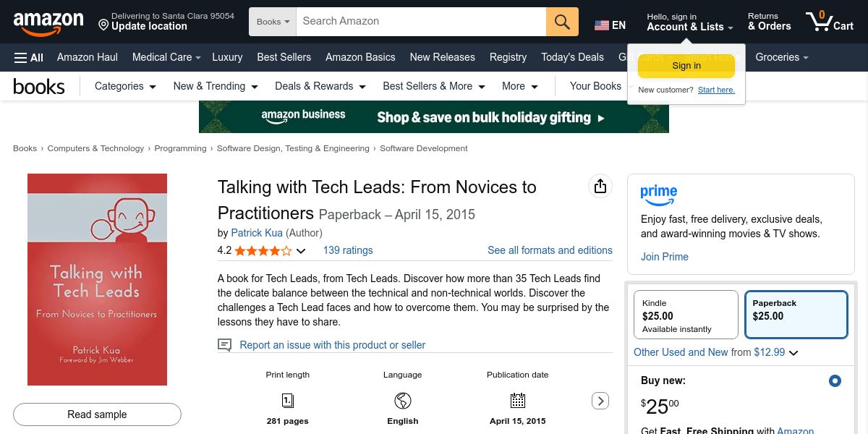This screenshot has width=868, height=434.
Task: Open Today's Deals menu item
Action: pos(572,57)
